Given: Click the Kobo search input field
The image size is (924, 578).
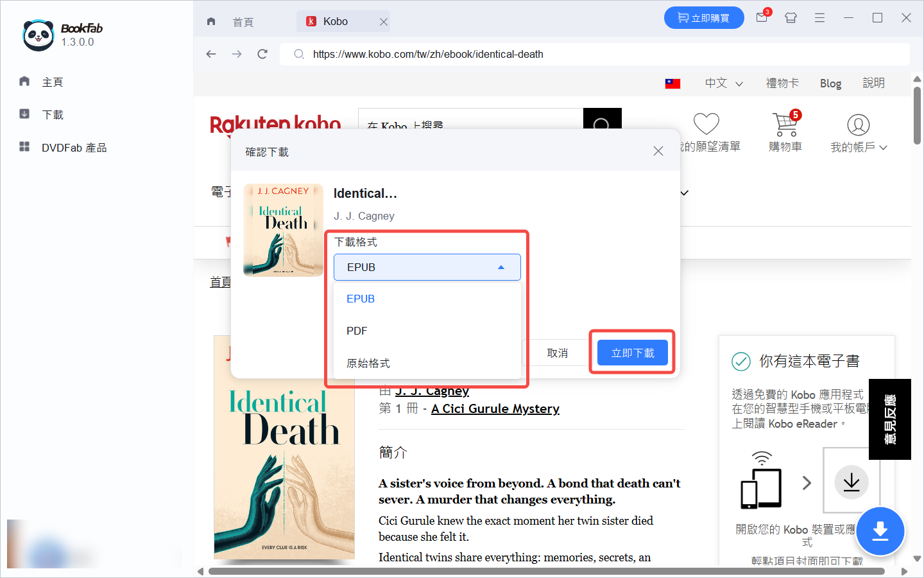Looking at the screenshot, I should [470, 119].
